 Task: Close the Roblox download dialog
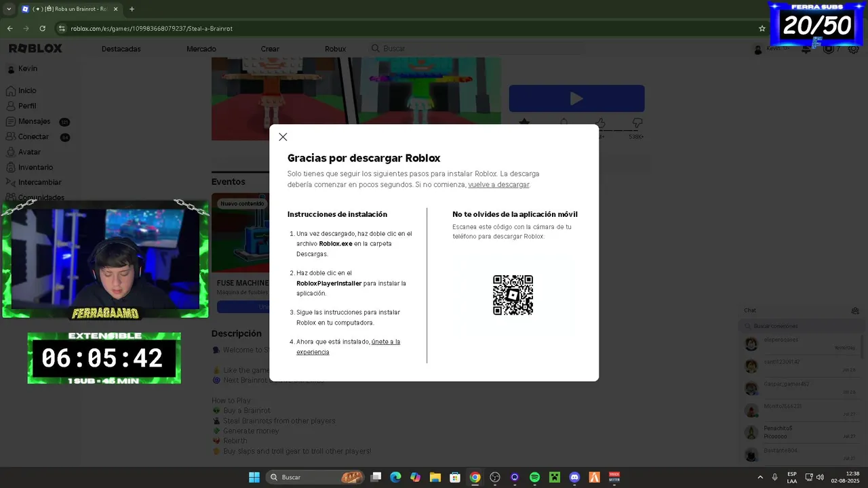pos(283,137)
